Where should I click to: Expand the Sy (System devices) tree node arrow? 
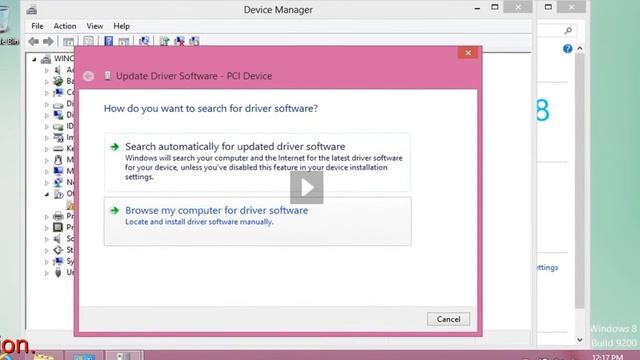coord(47,261)
